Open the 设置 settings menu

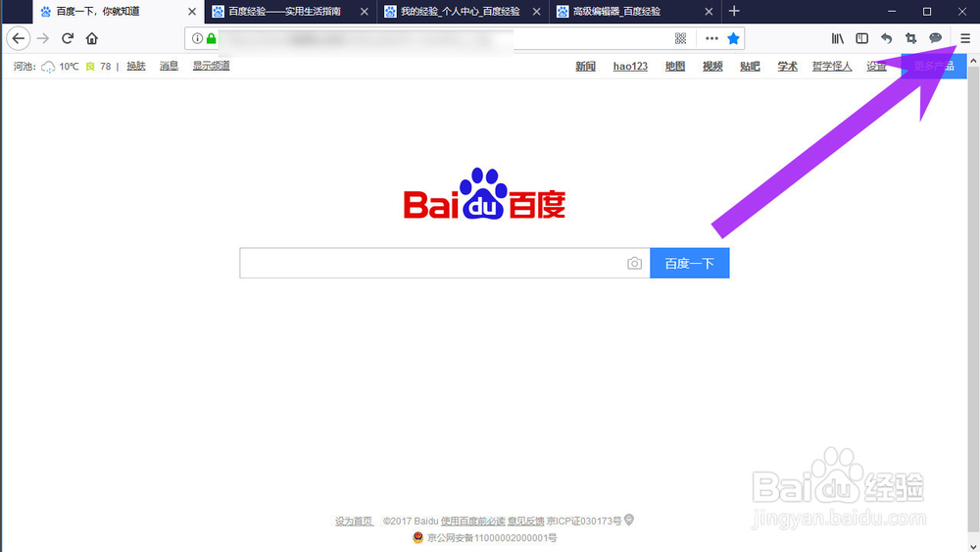(876, 67)
